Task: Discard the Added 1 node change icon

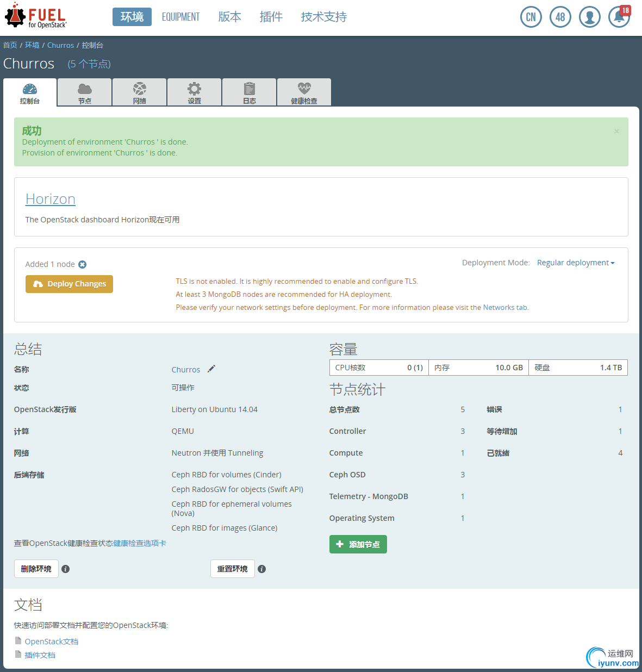Action: pyautogui.click(x=82, y=264)
